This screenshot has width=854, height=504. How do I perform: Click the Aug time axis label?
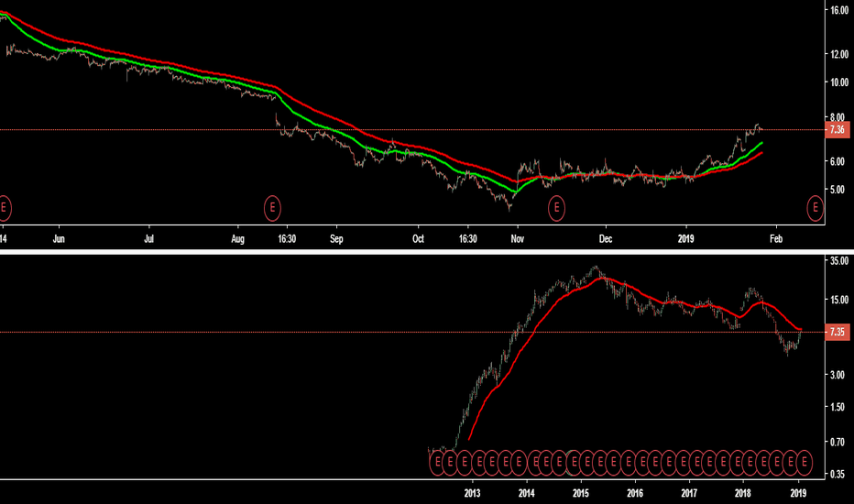pos(238,238)
